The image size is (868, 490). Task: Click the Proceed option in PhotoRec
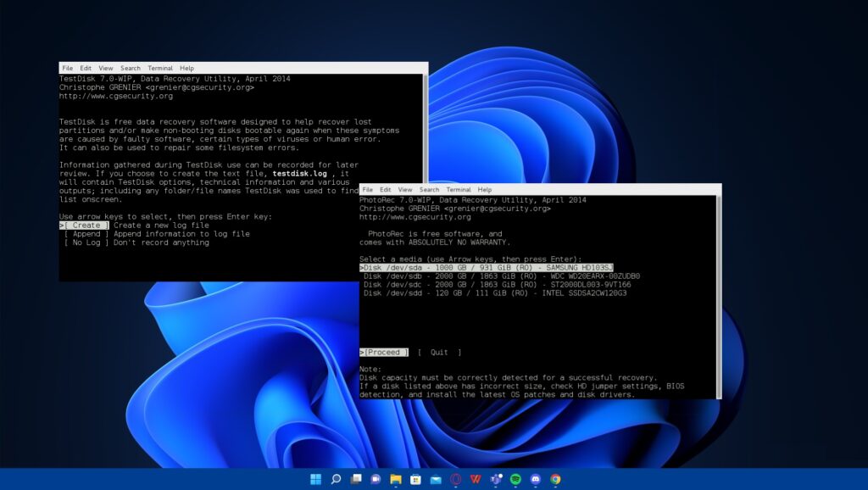386,352
